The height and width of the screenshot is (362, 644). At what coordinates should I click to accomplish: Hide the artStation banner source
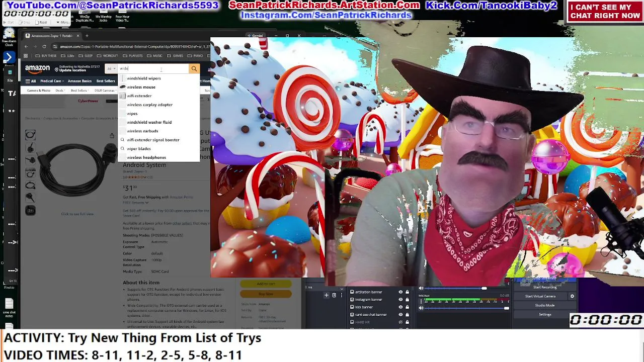[x=400, y=292]
